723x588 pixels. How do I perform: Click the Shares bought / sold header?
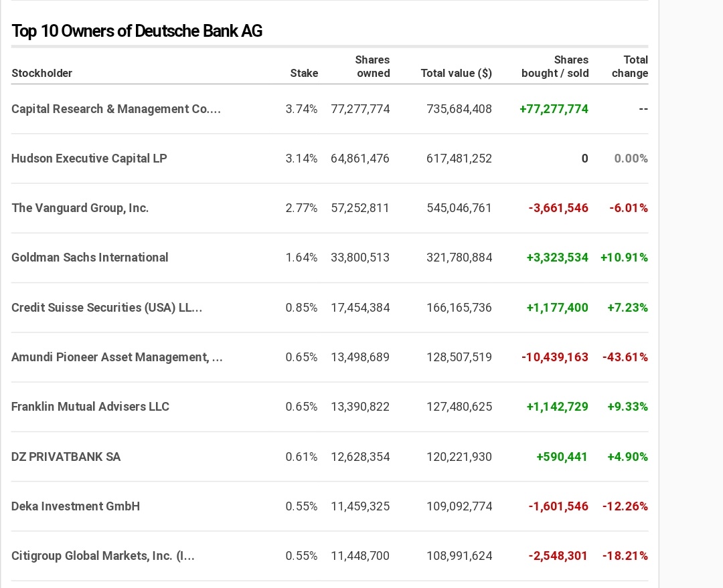click(555, 66)
